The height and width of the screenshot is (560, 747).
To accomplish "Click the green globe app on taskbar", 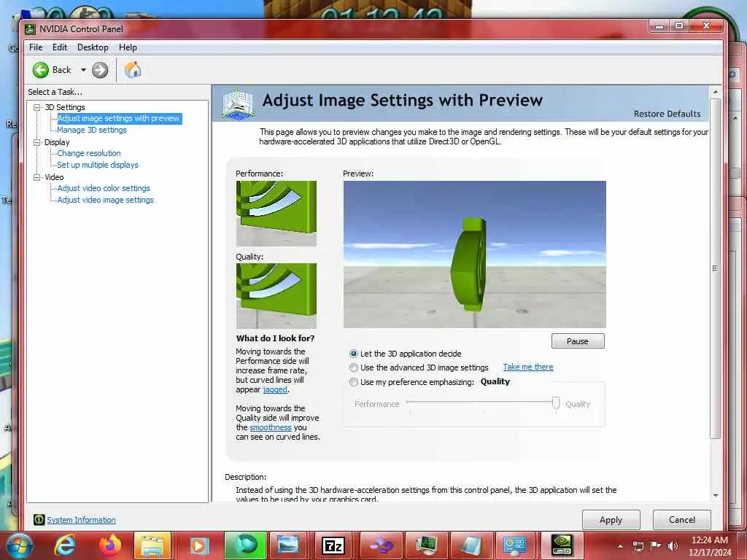I will tap(245, 545).
